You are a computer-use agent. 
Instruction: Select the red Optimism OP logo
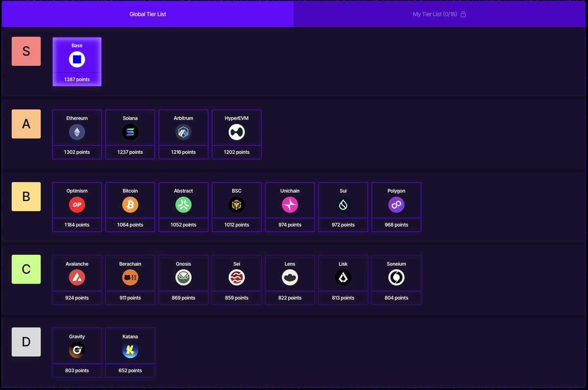(77, 205)
